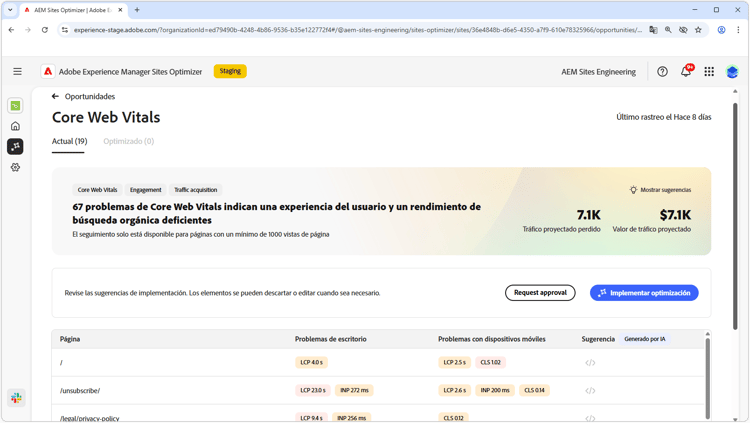Open the user profile avatar
750x423 pixels.
pos(732,72)
